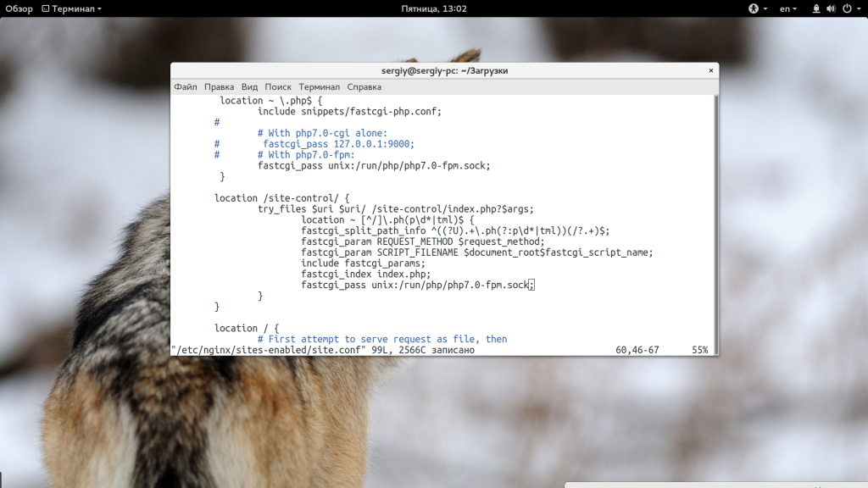
Task: Open the calendar via Пятница, 13:02 clock
Action: [434, 8]
